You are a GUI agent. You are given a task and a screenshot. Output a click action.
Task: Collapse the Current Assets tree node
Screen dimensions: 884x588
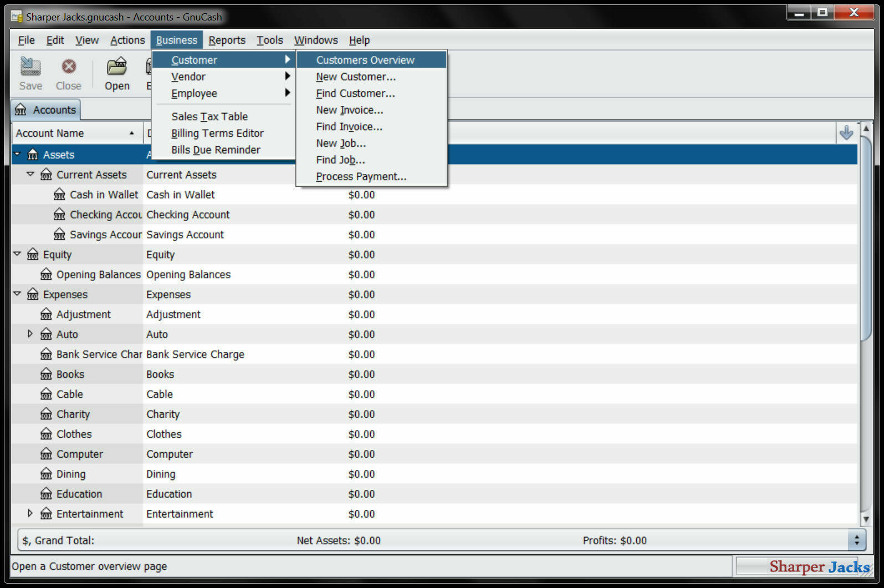(30, 174)
